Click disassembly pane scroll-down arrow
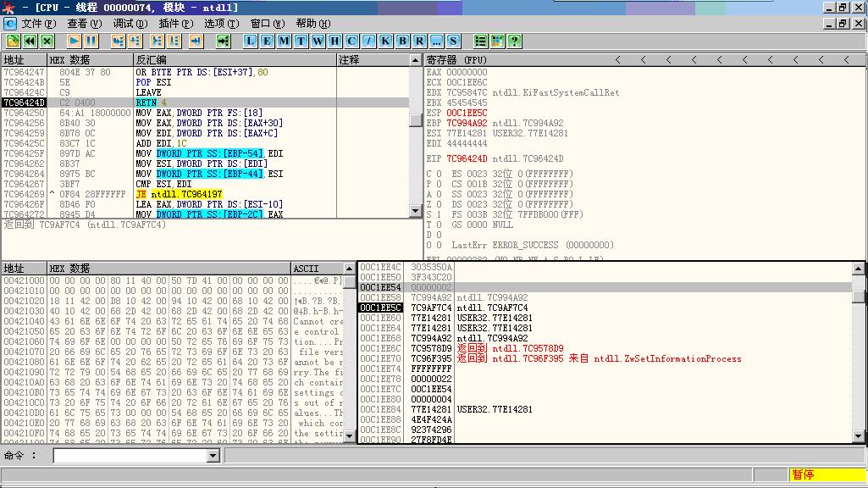The height and width of the screenshot is (488, 868). (x=416, y=210)
